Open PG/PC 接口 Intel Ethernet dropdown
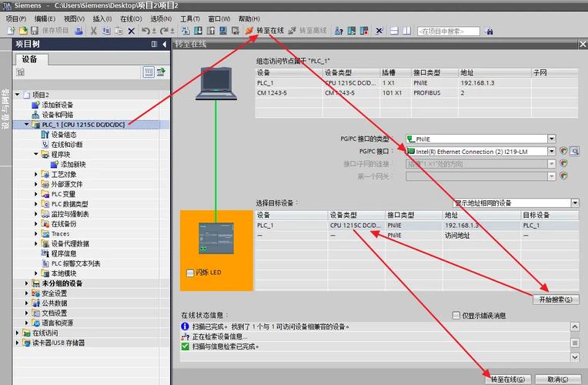This screenshot has width=588, height=385. pyautogui.click(x=551, y=151)
